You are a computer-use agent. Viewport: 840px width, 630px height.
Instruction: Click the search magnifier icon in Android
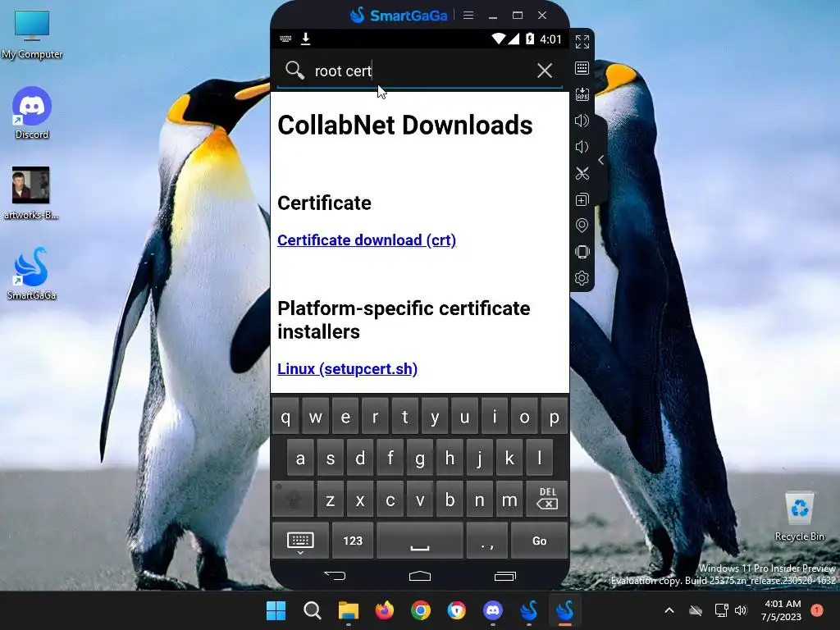(x=294, y=71)
